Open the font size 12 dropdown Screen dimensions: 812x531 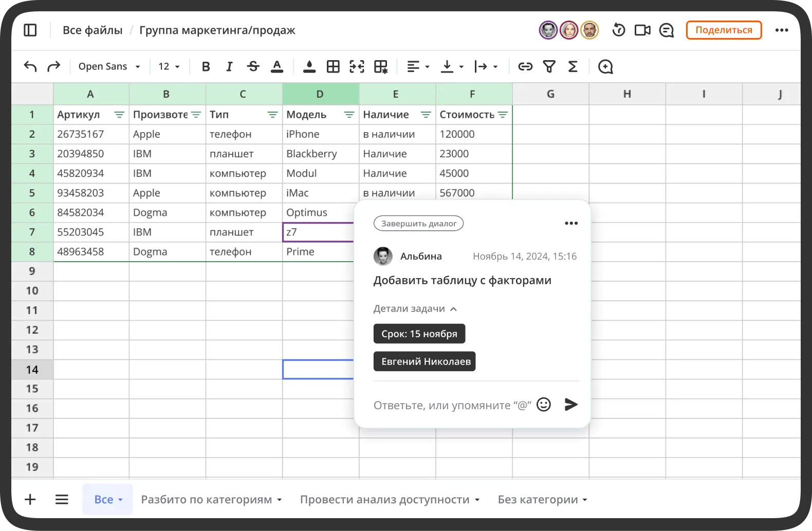[169, 66]
